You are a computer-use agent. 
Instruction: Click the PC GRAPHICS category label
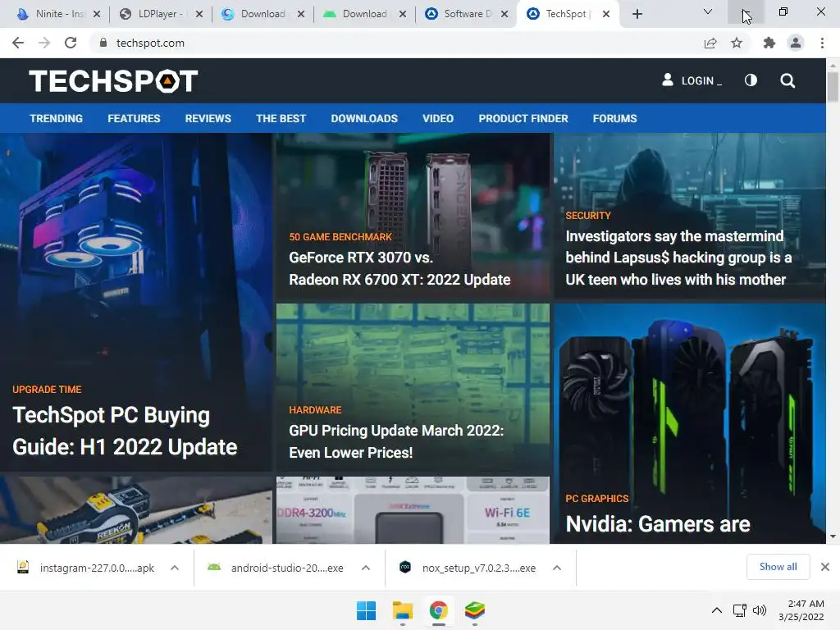597,498
